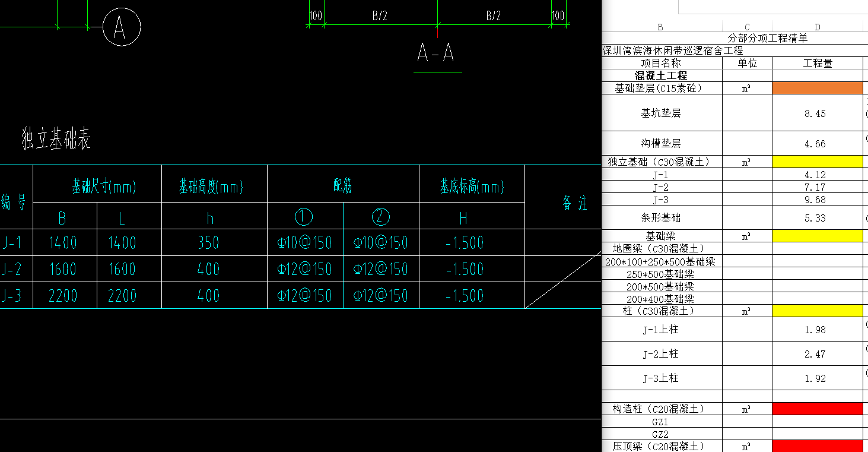Click the left B/2 dimension text
The image size is (868, 452).
(380, 16)
